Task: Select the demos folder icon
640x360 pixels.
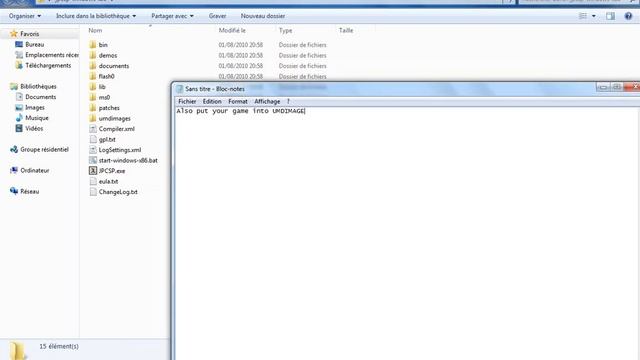Action: pos(93,55)
